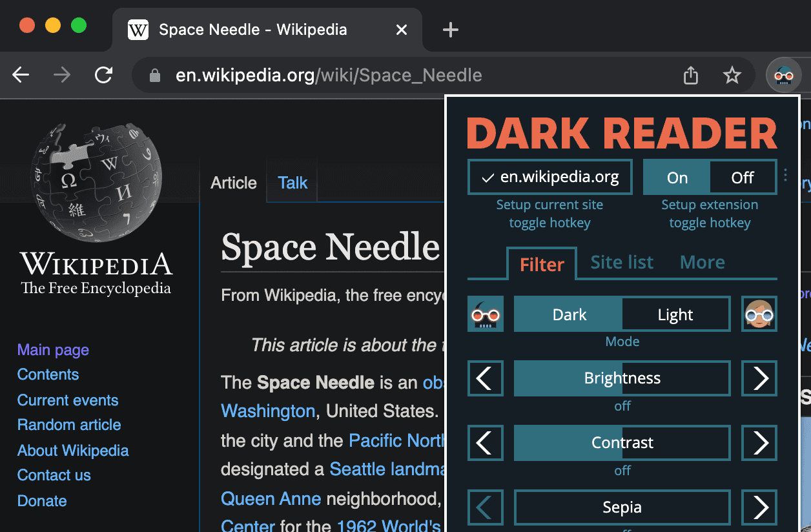Click the dark-mode mascot icon beside Mode
This screenshot has height=532, width=811.
point(486,314)
